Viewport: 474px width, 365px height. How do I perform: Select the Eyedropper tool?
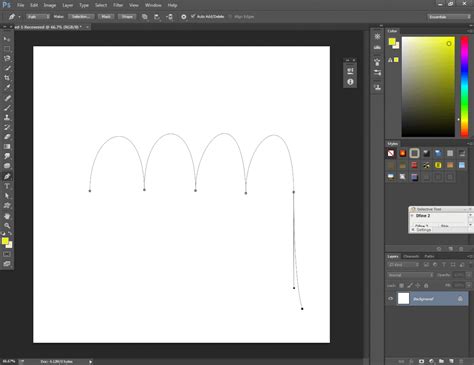(x=7, y=88)
